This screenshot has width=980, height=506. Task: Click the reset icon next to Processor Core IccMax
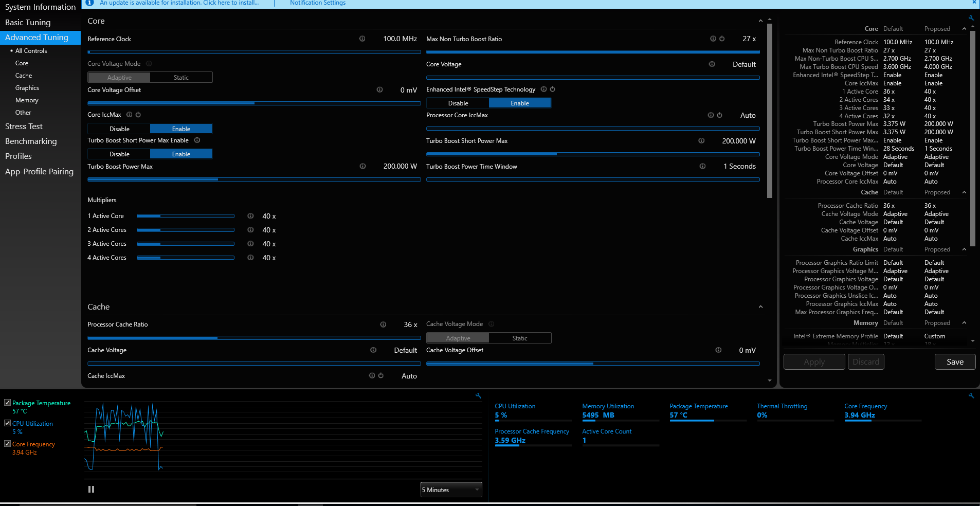point(719,116)
